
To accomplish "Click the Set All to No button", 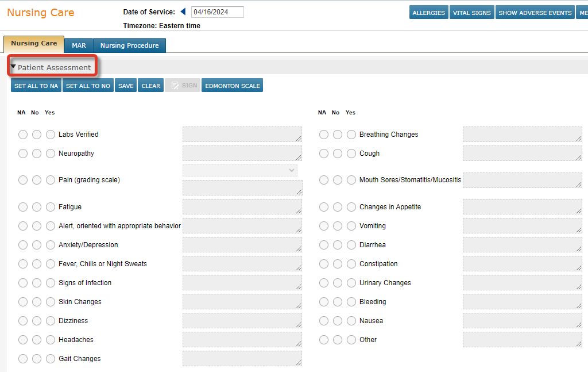I will (x=88, y=86).
